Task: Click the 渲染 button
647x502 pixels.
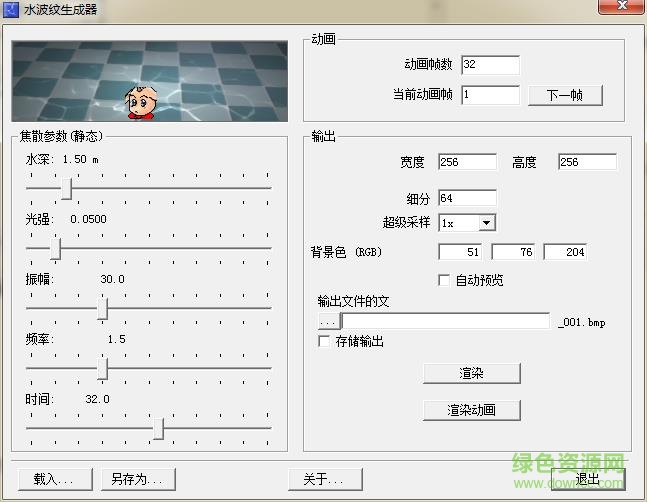Action: 472,373
